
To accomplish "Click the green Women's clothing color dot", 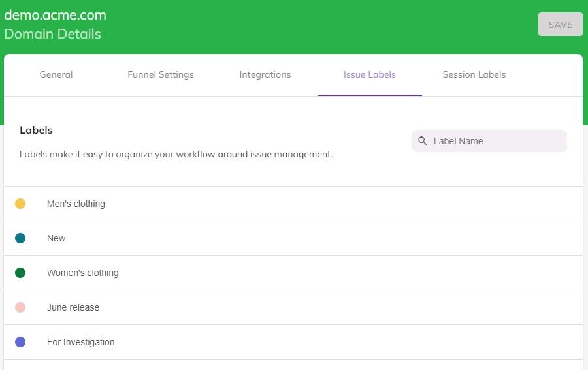I will coord(20,273).
